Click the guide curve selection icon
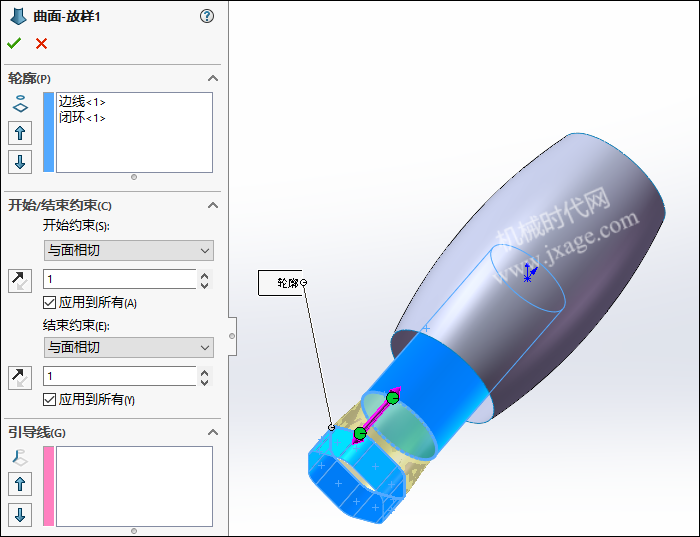 click(20, 458)
